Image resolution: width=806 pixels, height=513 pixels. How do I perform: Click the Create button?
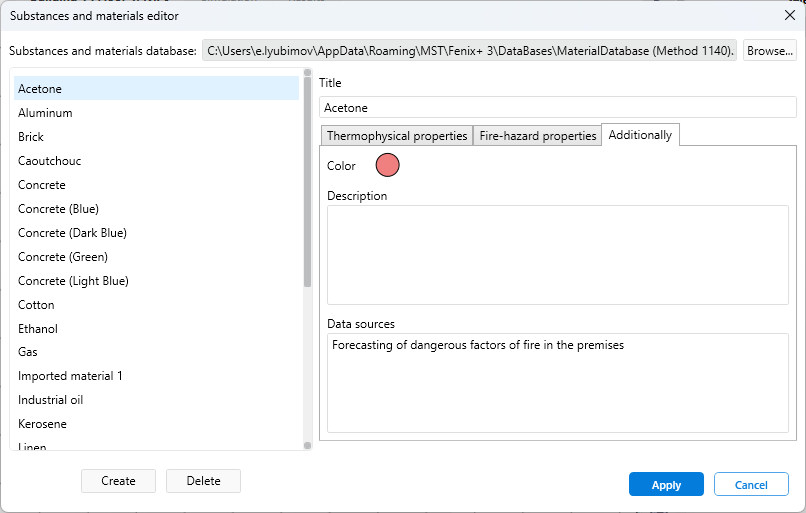tap(118, 481)
